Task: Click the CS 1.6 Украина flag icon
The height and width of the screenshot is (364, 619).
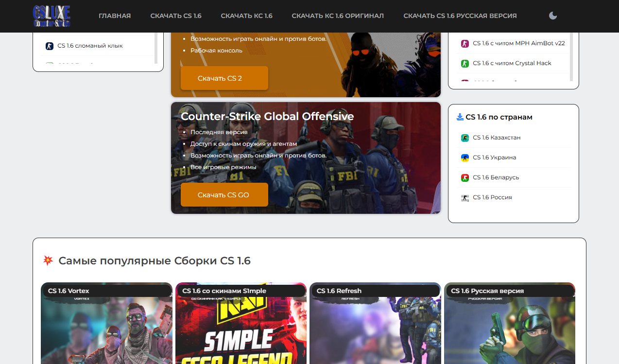Action: (464, 158)
